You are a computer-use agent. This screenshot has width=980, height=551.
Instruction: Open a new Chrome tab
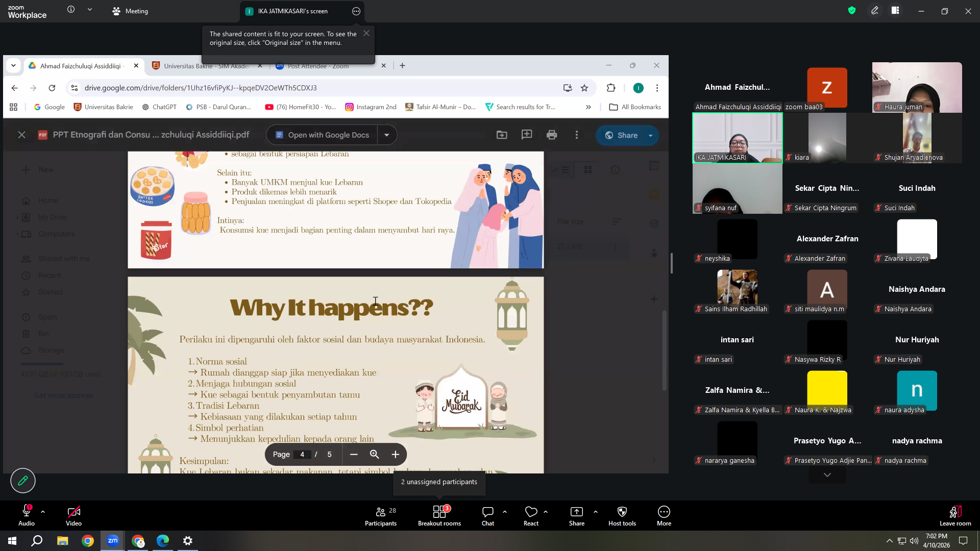tap(403, 65)
